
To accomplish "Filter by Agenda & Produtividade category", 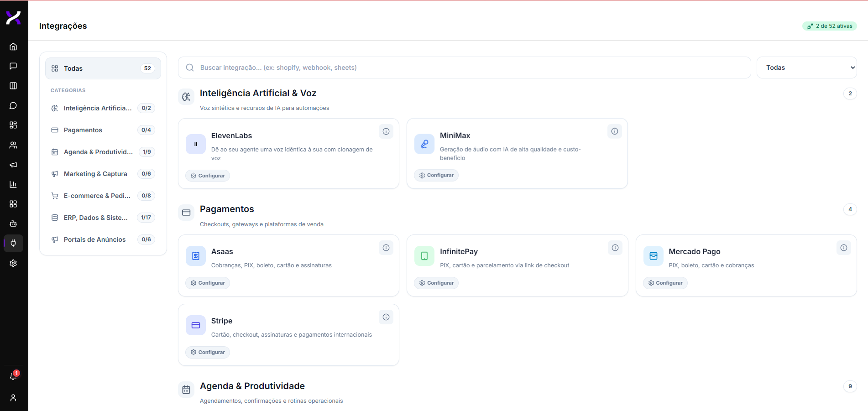I will click(103, 152).
